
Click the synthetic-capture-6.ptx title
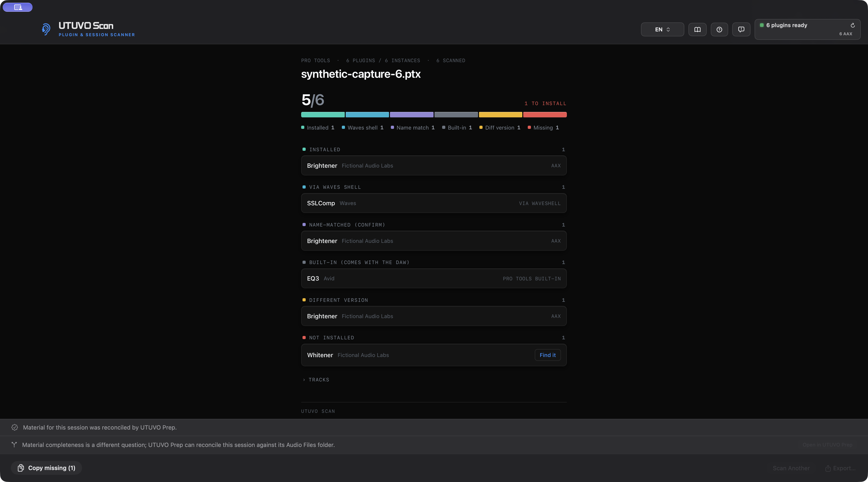tap(361, 74)
